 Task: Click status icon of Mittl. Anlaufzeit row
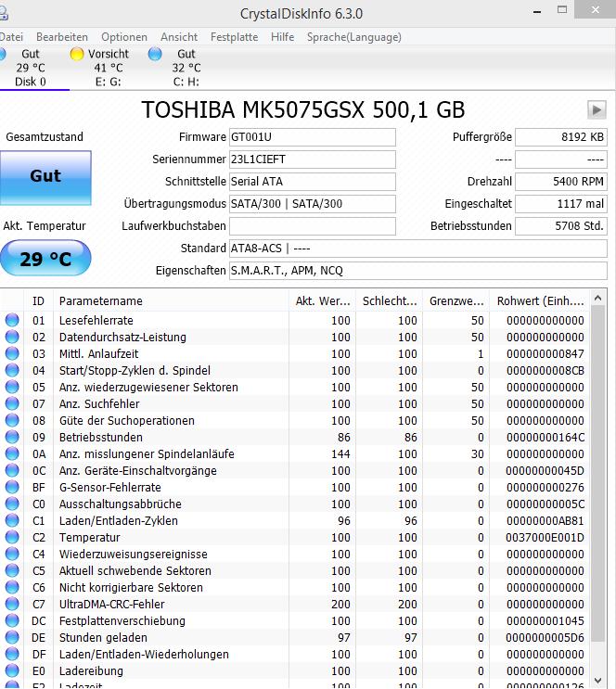pos(12,353)
